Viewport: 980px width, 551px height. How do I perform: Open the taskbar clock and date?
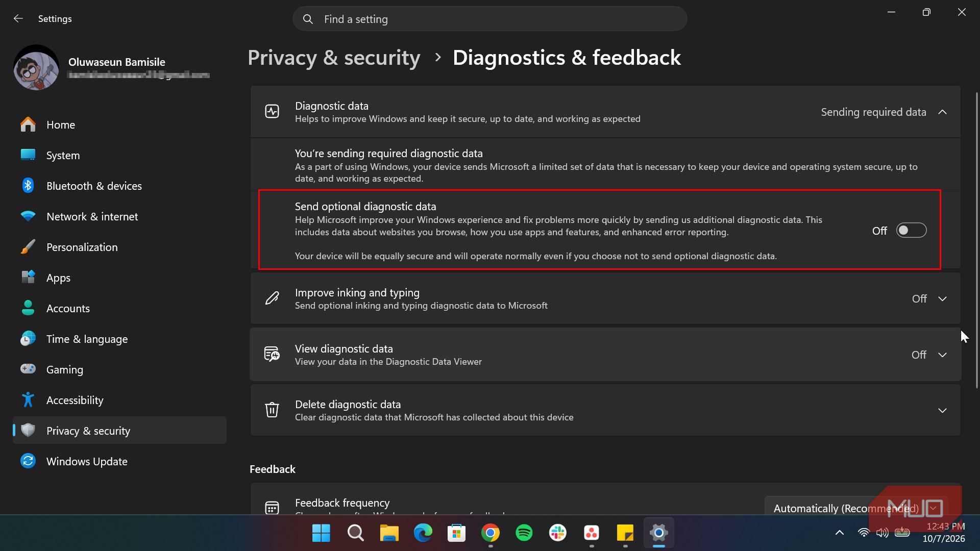tap(944, 533)
